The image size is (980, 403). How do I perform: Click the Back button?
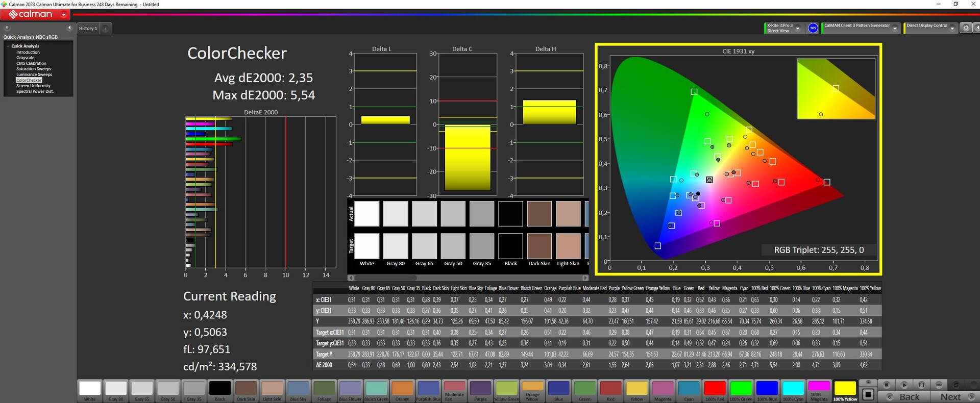(x=909, y=397)
